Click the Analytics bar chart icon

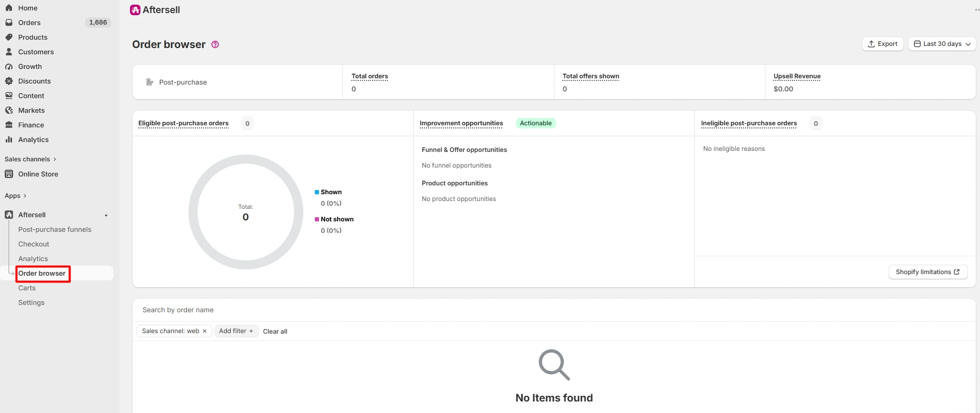coord(9,139)
